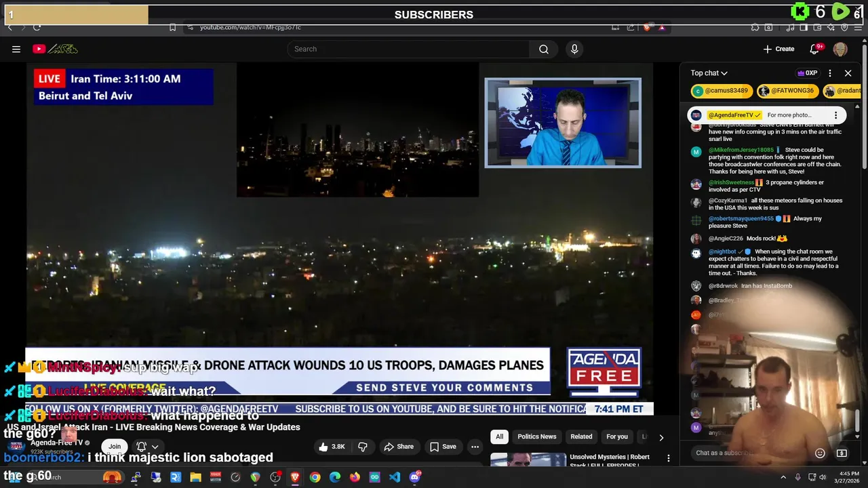Click the magnifier search button

544,49
